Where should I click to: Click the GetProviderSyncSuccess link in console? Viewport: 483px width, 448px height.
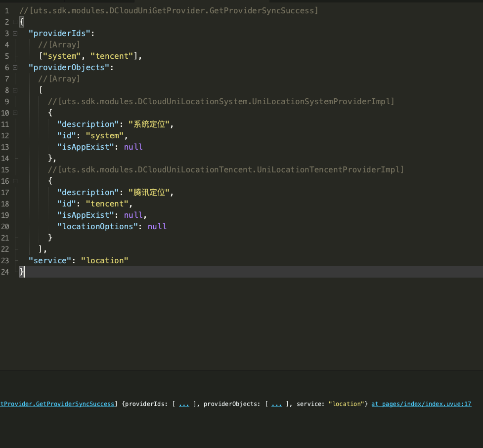(x=57, y=404)
